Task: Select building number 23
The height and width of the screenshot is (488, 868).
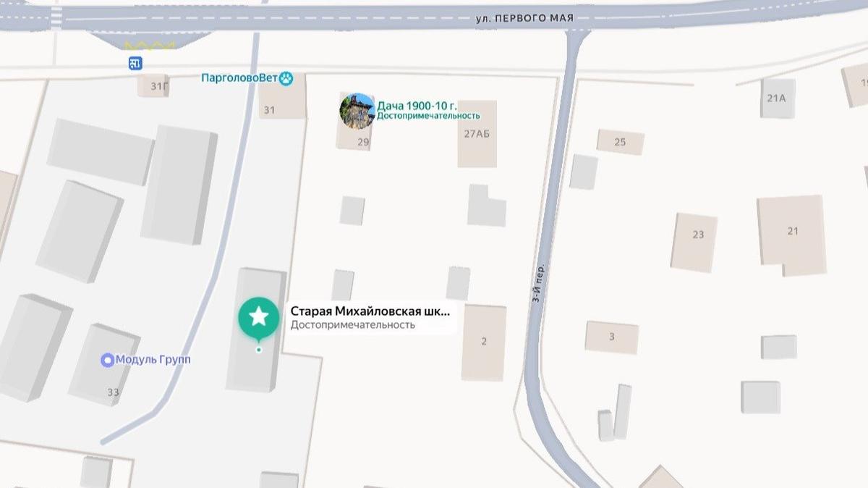Action: point(698,235)
